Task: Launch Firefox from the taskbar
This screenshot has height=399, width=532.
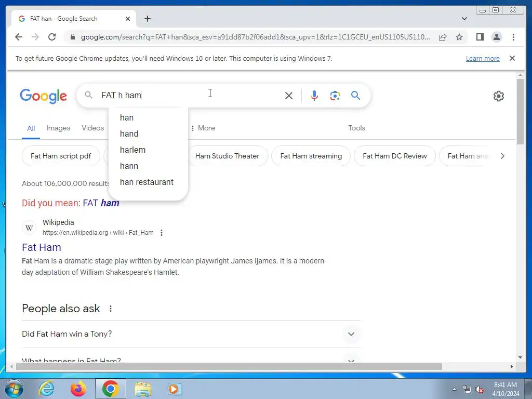Action: point(78,389)
